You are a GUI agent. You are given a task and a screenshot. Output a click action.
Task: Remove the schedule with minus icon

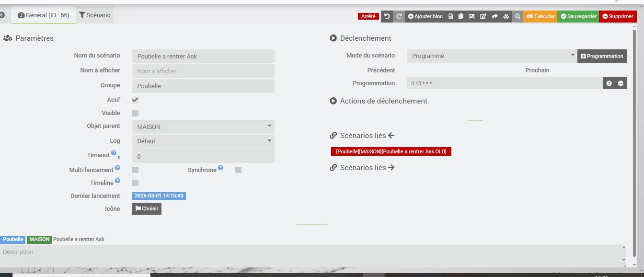pyautogui.click(x=621, y=83)
